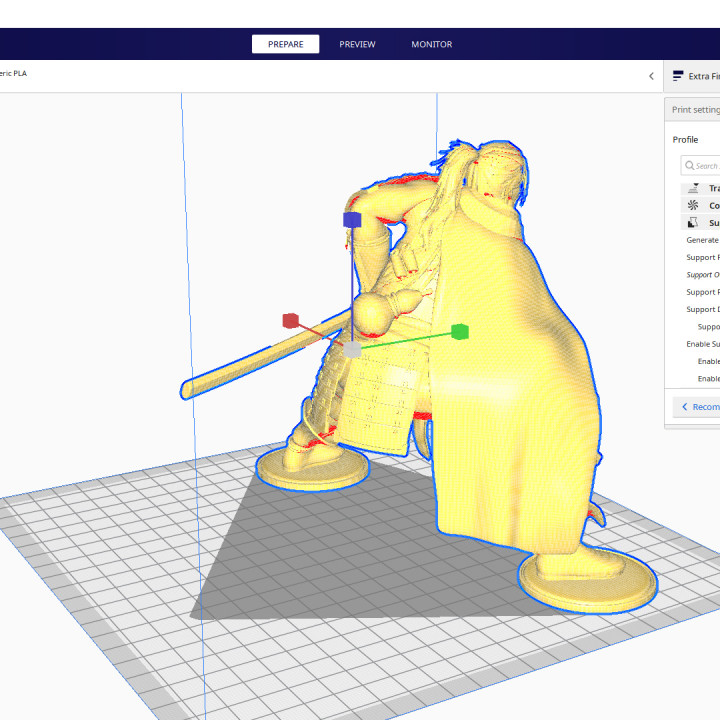Click the settings search field
Viewport: 720px width, 720px height.
(x=702, y=166)
